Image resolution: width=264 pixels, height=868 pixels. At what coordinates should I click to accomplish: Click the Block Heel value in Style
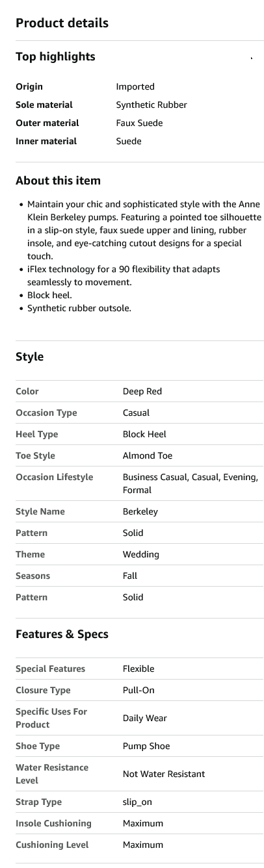144,434
